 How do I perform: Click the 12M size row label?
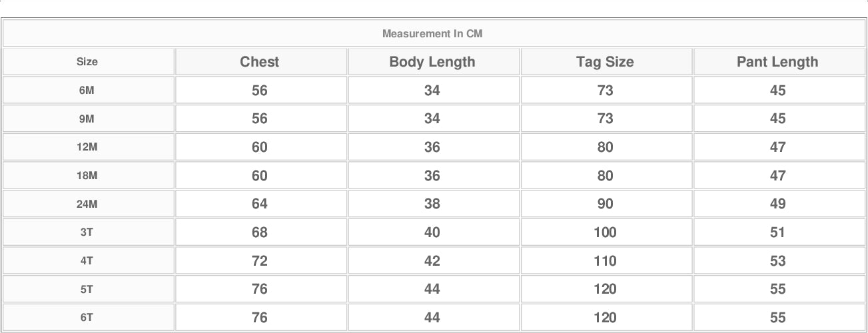click(x=87, y=147)
